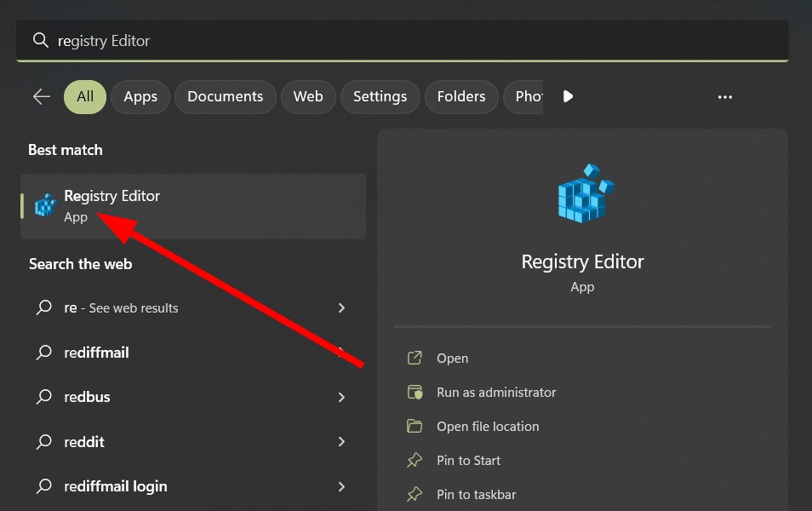
Task: Click the small Registry Editor cube icon in results
Action: [45, 206]
